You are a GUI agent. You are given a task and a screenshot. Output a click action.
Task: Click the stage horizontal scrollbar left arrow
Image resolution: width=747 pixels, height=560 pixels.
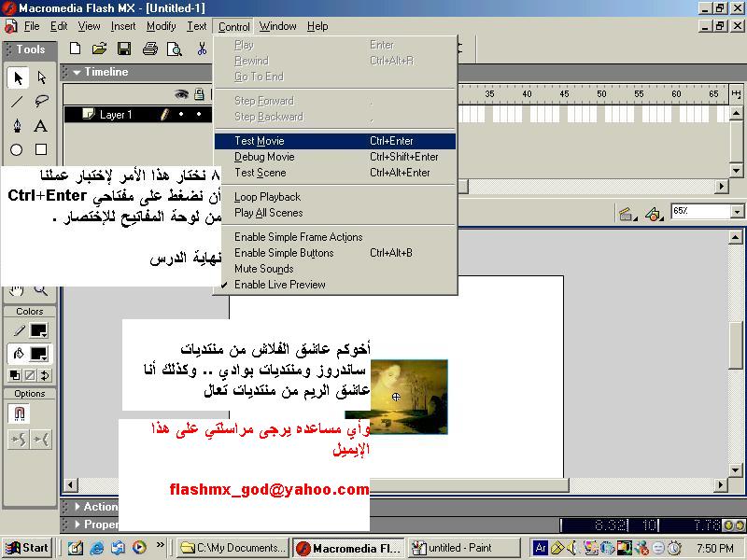tap(71, 485)
